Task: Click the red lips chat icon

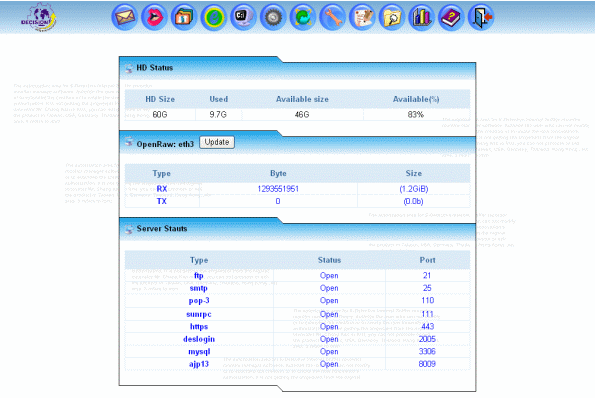Action: 154,17
